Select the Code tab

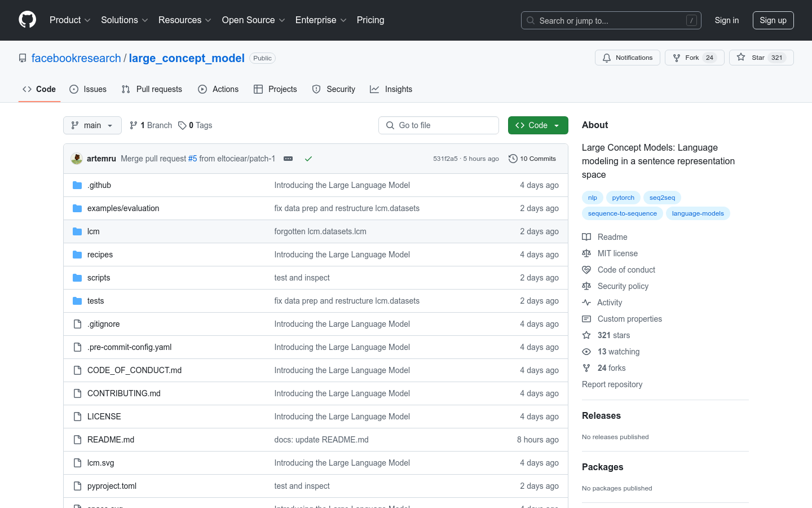point(39,89)
